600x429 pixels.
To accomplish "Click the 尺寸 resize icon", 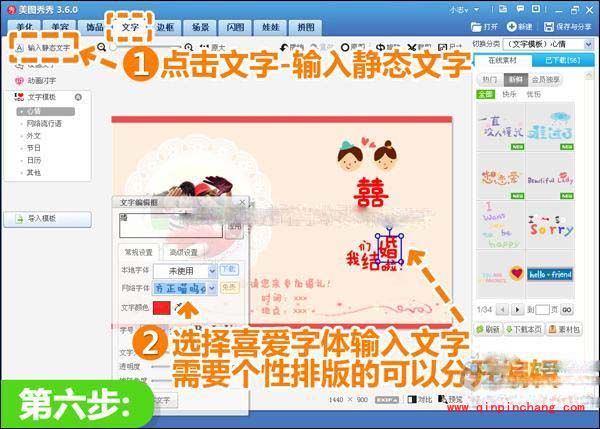I will click(x=442, y=47).
